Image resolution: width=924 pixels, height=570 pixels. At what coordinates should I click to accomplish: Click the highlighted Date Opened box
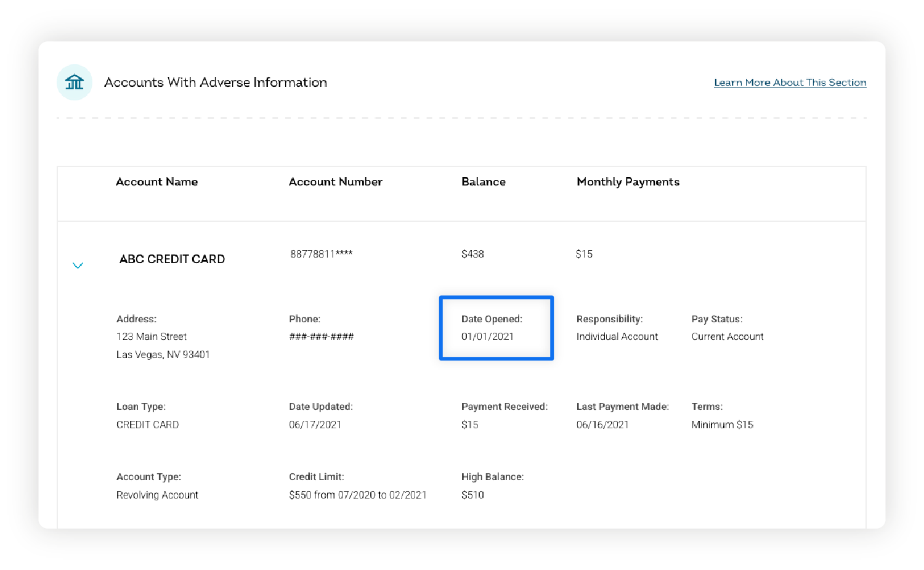[x=496, y=328]
